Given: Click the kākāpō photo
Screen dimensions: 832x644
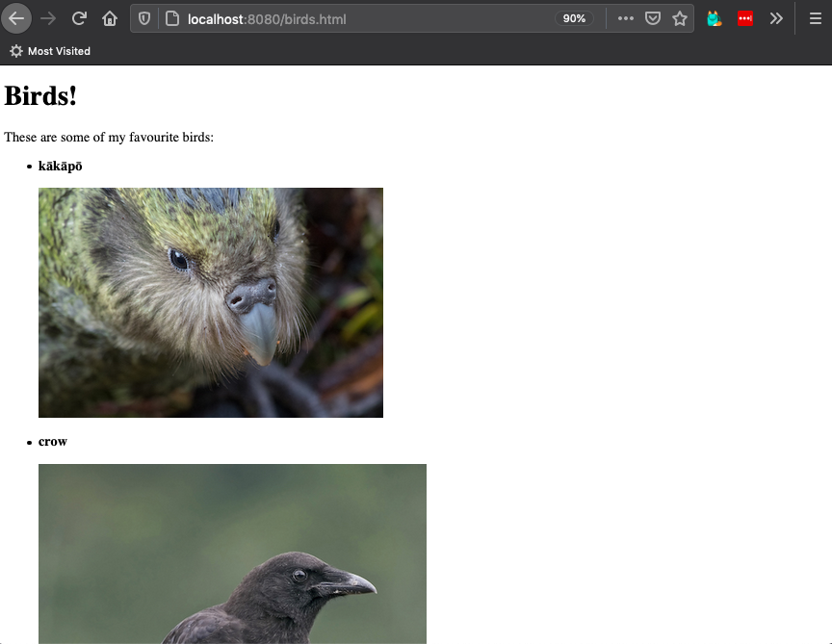Looking at the screenshot, I should coord(211,302).
